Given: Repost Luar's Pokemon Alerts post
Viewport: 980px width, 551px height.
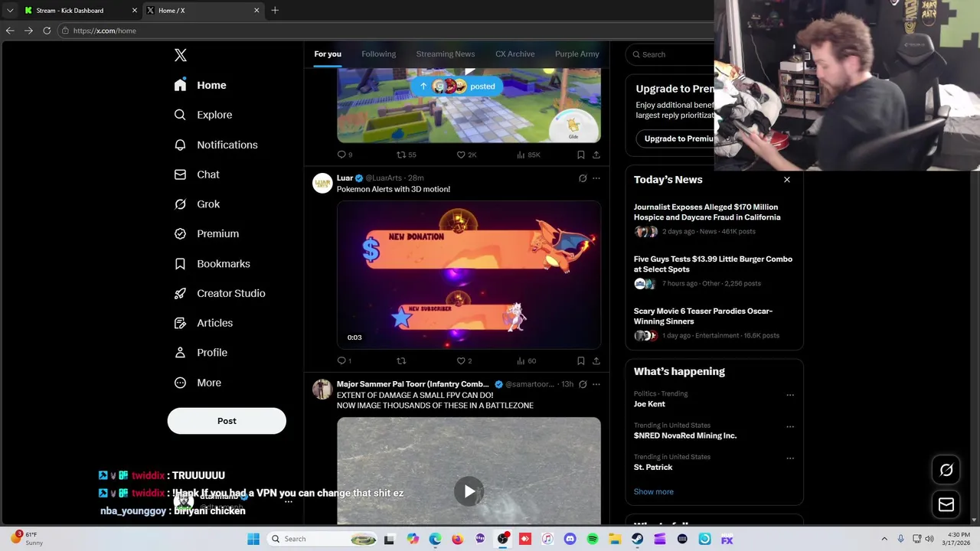Looking at the screenshot, I should (x=401, y=360).
